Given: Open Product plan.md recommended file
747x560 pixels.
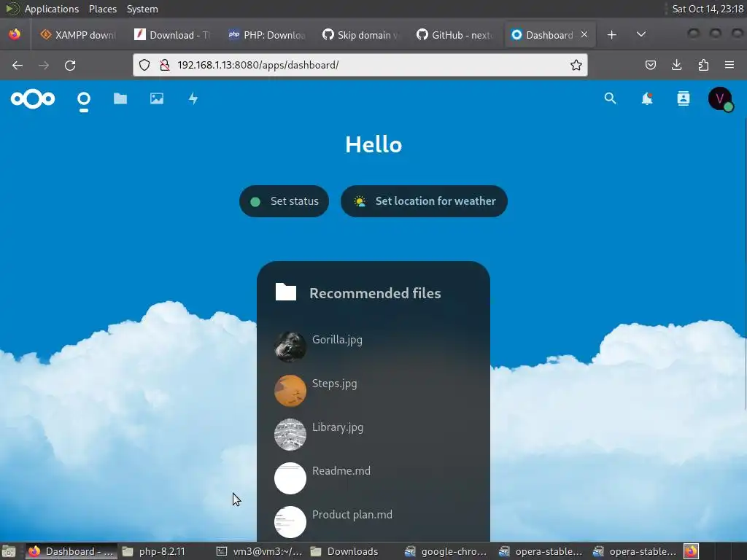Looking at the screenshot, I should tap(373, 522).
